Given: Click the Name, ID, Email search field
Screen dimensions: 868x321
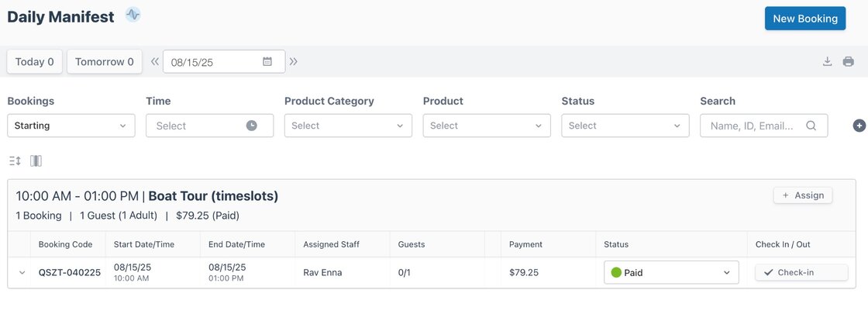Looking at the screenshot, I should point(756,126).
